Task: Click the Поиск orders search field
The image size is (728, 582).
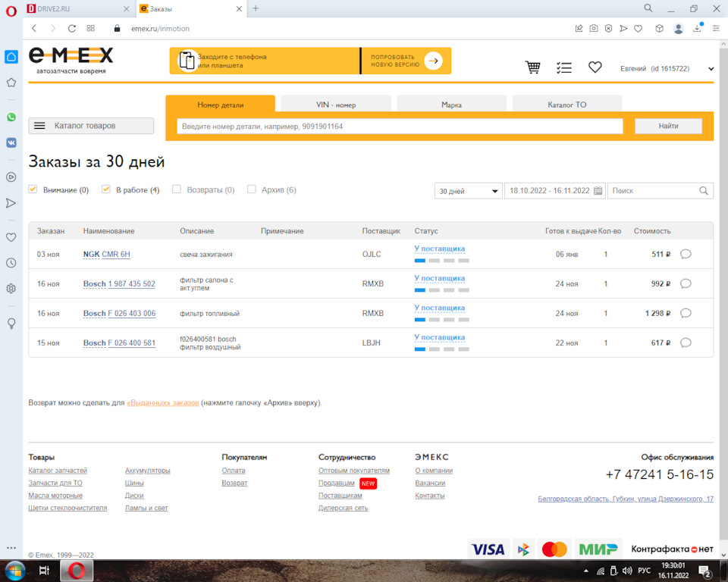Action: (x=660, y=191)
